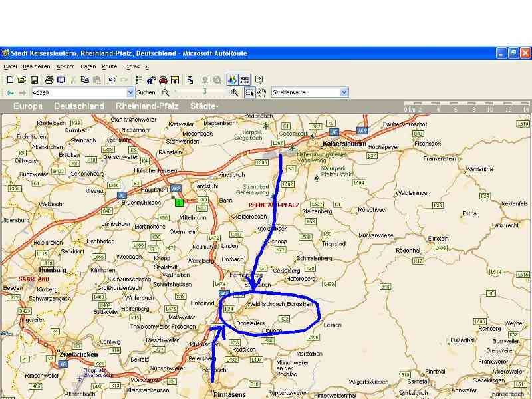Activate the hand pan tool

pyautogui.click(x=262, y=92)
